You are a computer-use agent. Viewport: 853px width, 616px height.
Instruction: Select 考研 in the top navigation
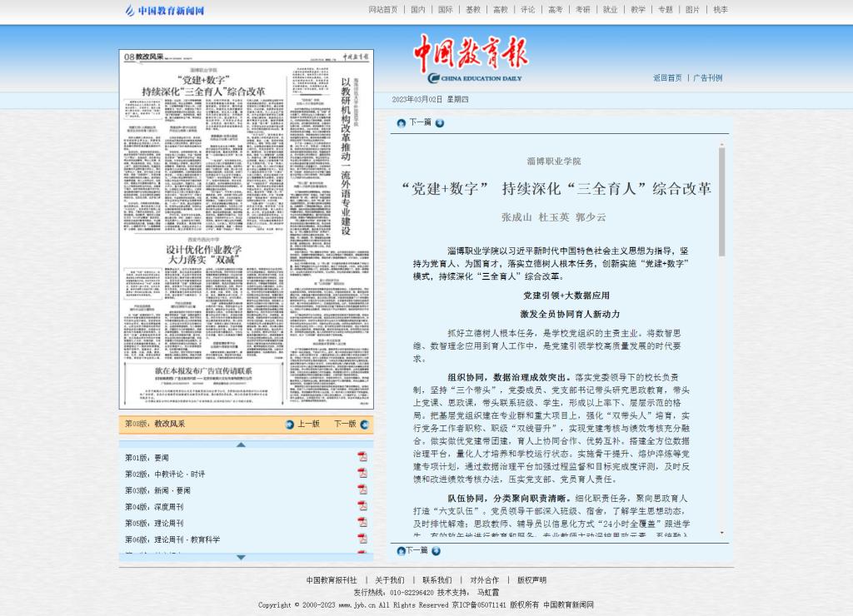pyautogui.click(x=582, y=10)
